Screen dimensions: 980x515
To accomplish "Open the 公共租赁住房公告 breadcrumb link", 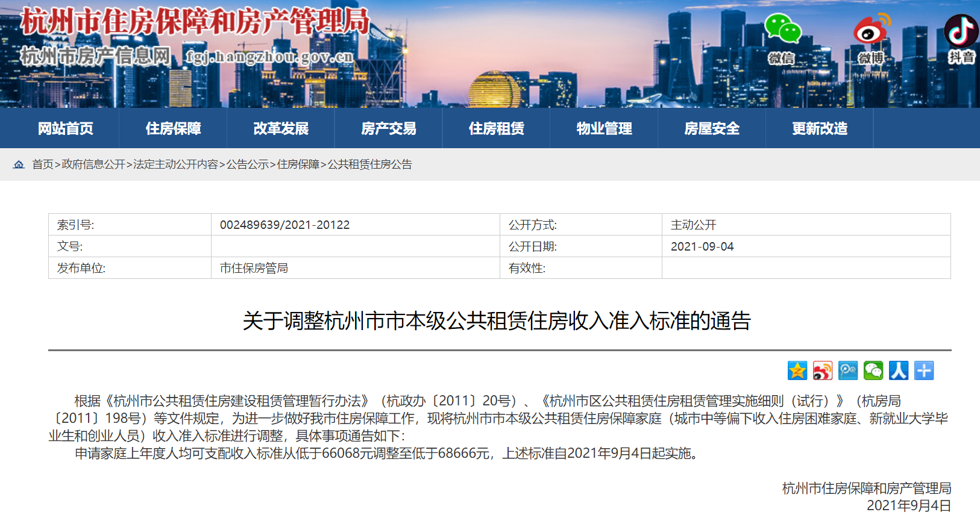I will tap(369, 164).
